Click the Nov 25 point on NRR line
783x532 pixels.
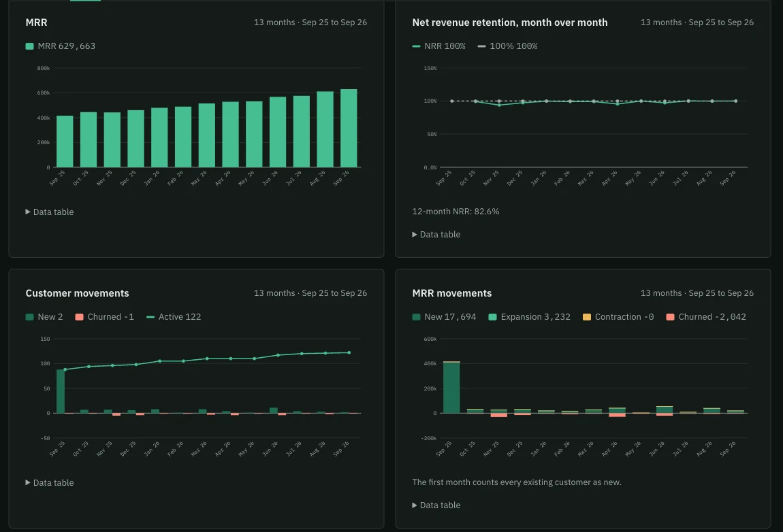pyautogui.click(x=499, y=105)
